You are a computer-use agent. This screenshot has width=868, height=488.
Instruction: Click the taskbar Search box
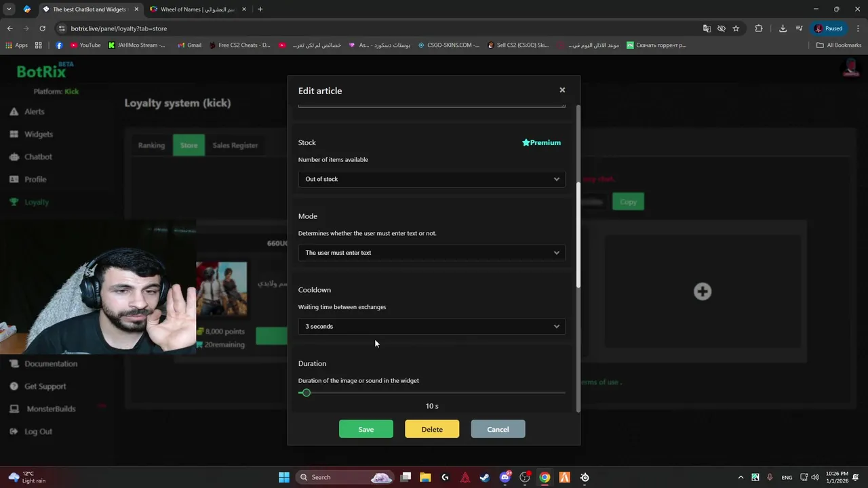coord(345,477)
